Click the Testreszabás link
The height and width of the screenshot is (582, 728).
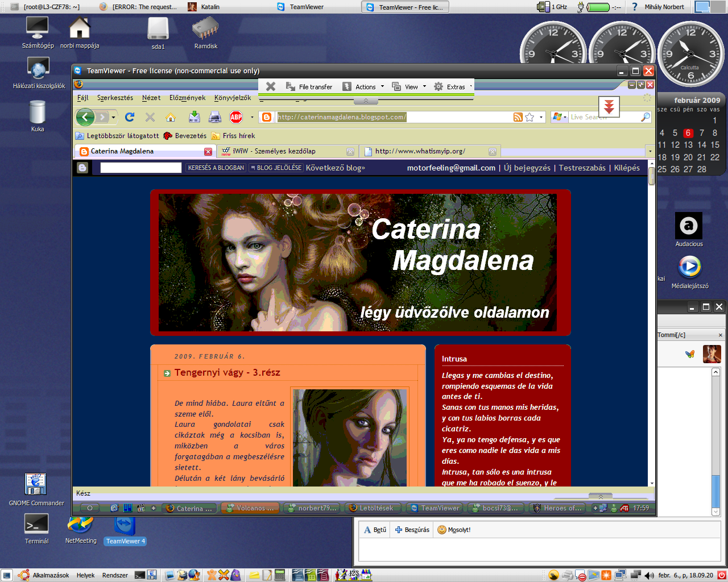pyautogui.click(x=582, y=168)
